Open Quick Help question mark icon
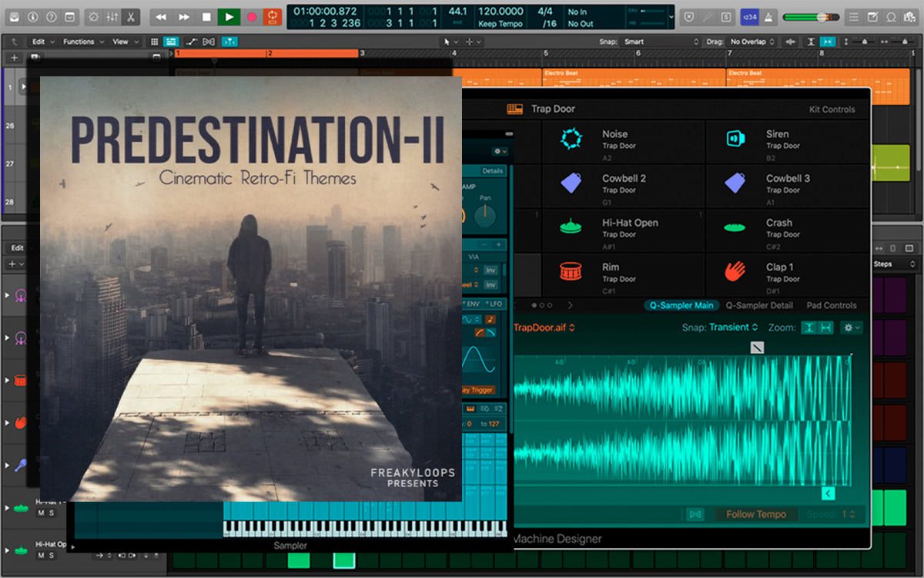924x578 pixels. click(x=52, y=16)
